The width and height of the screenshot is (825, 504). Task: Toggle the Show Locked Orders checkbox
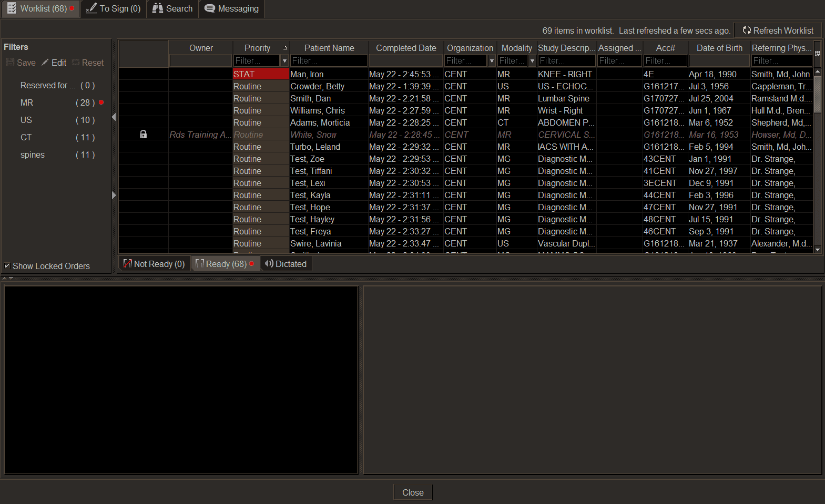click(x=7, y=266)
